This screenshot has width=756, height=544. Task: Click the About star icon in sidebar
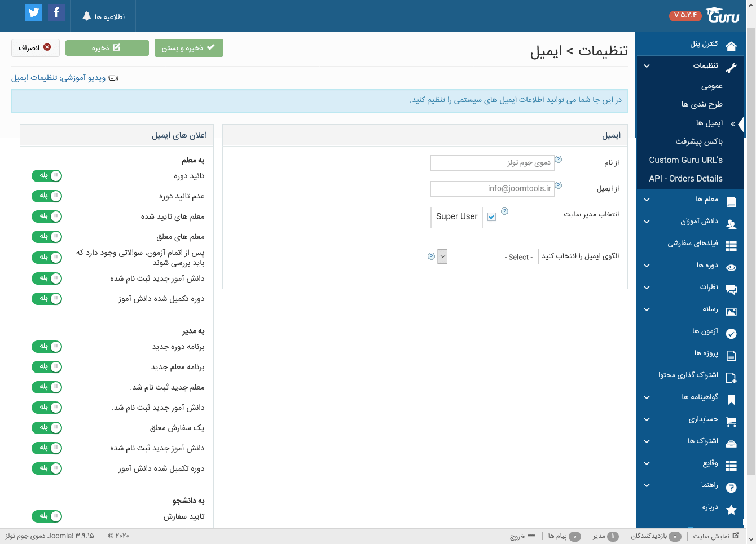[731, 510]
